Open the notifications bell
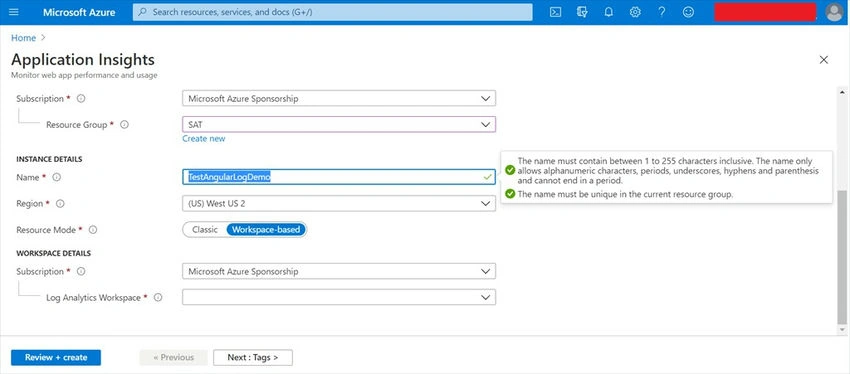This screenshot has width=850, height=374. [x=608, y=12]
